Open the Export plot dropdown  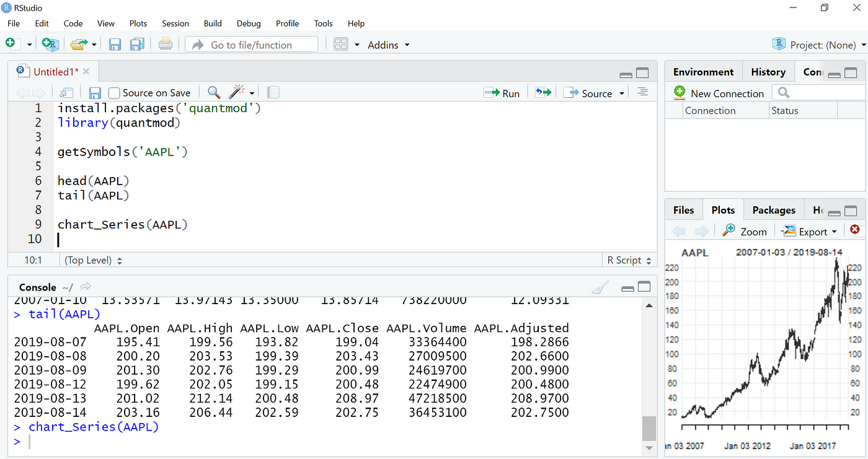tap(810, 231)
